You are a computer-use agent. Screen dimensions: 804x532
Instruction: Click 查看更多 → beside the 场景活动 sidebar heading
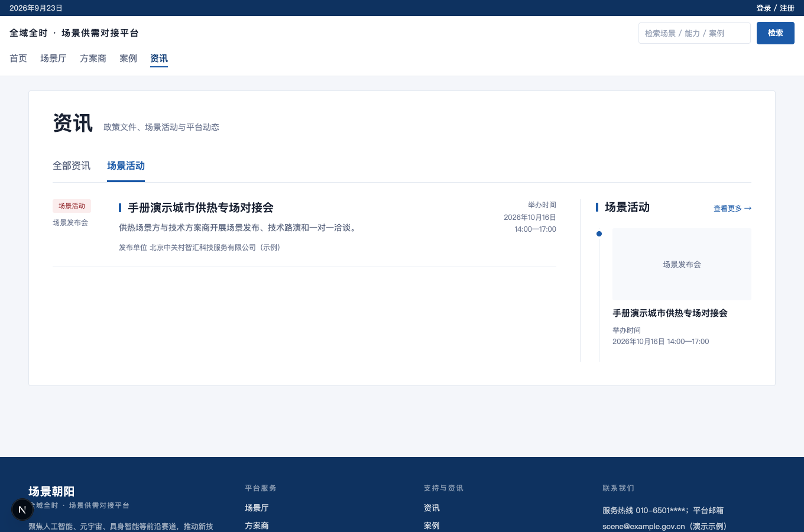point(732,209)
